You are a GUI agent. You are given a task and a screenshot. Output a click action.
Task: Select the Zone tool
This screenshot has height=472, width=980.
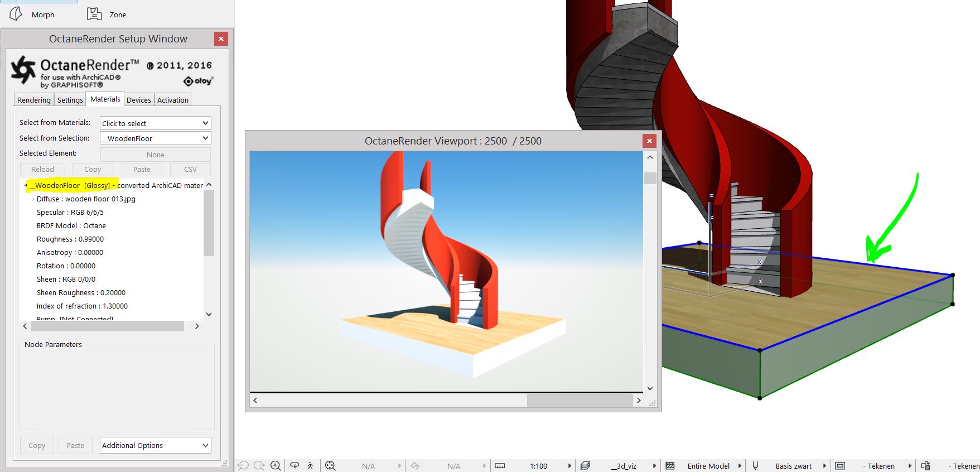[107, 15]
